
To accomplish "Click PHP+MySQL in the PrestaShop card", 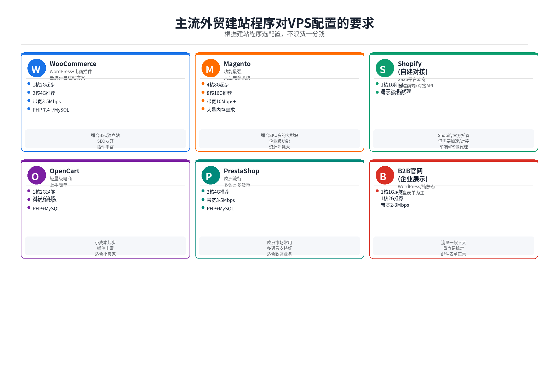I will tap(220, 209).
